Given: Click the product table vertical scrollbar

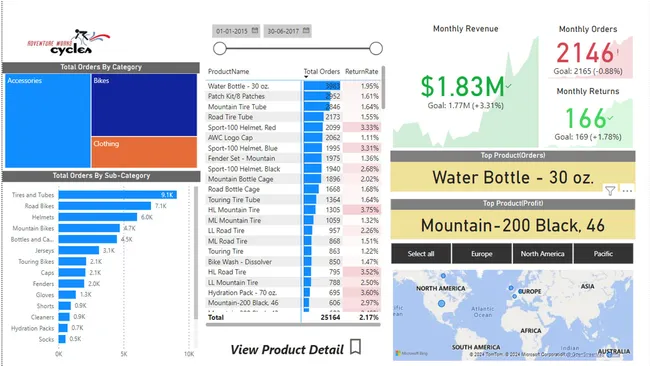Looking at the screenshot, I should (383, 87).
